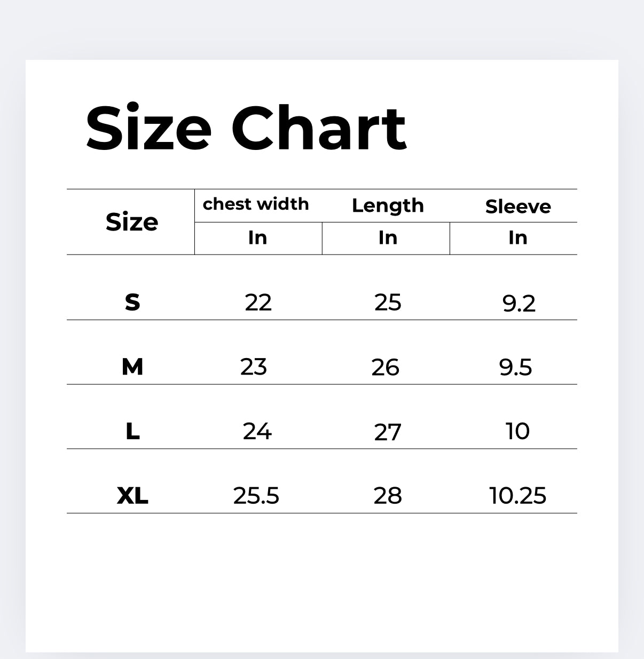Click chest width value 22

pos(258,303)
